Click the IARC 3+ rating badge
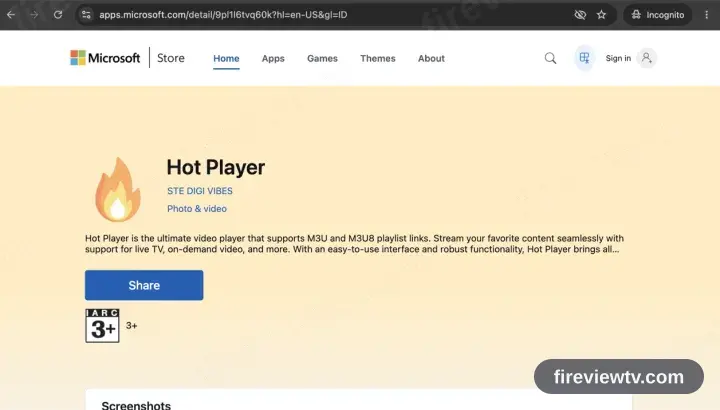 (102, 326)
